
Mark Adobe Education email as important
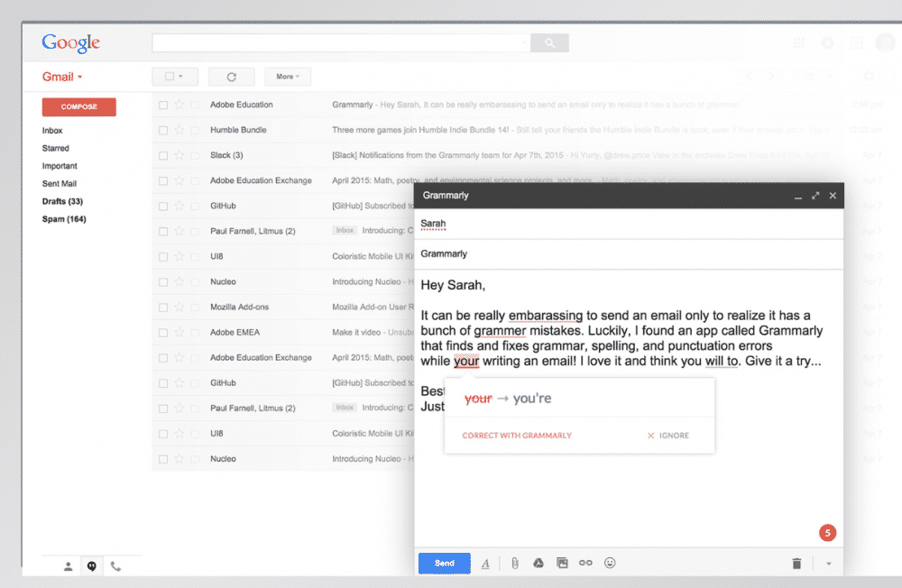(x=195, y=106)
